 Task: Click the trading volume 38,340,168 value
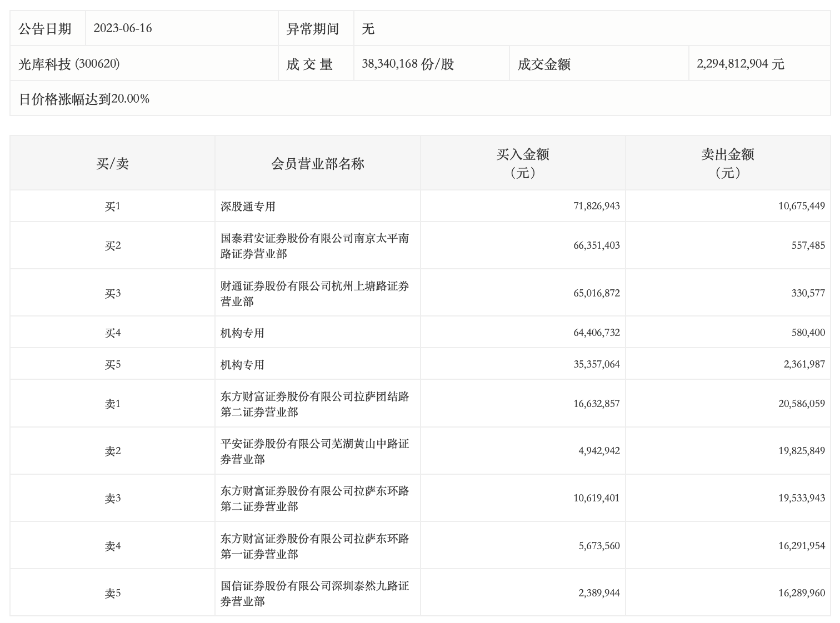click(x=408, y=64)
